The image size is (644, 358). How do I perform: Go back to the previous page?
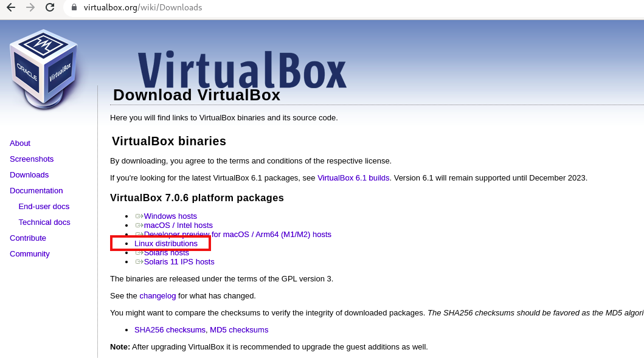[11, 7]
